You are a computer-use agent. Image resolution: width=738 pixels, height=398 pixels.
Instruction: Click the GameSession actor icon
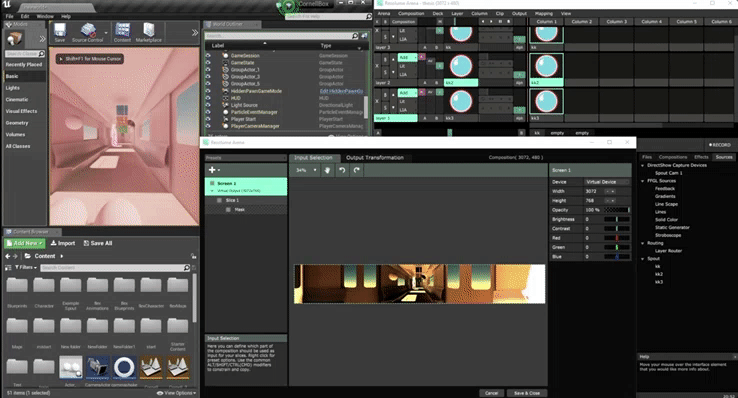pos(225,56)
